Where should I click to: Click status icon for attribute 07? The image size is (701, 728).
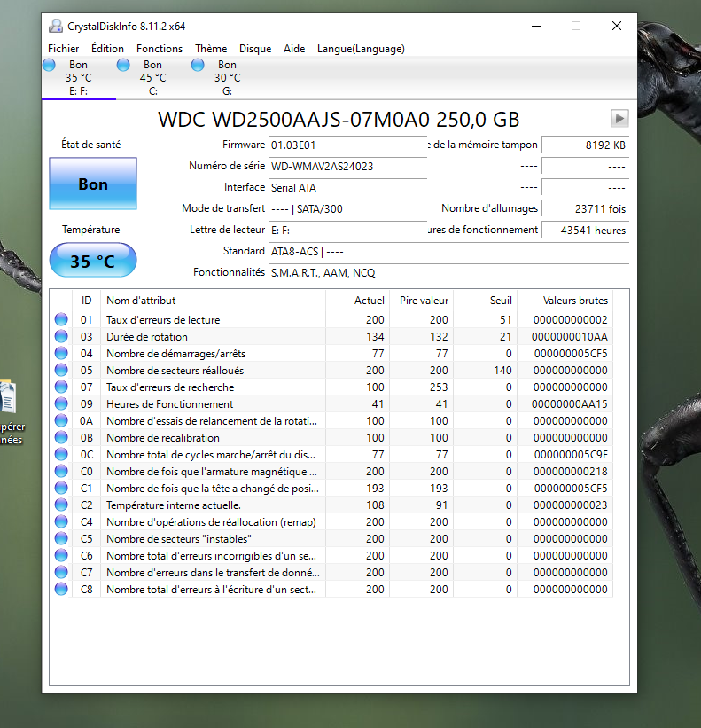click(x=61, y=387)
